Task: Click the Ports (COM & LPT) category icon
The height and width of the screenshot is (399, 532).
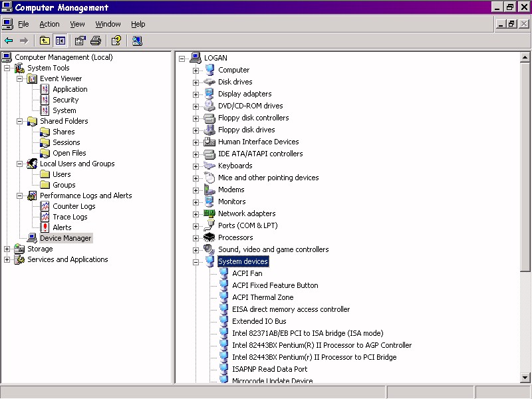Action: [x=209, y=225]
